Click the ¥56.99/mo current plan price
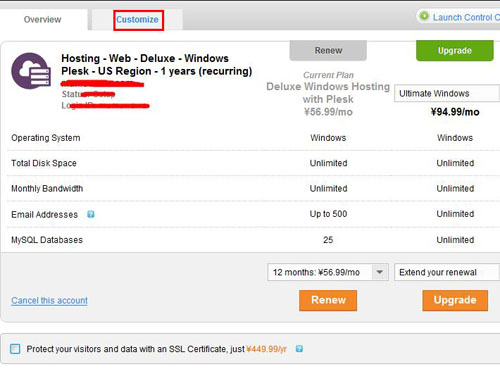This screenshot has height=369, width=500. pos(328,112)
